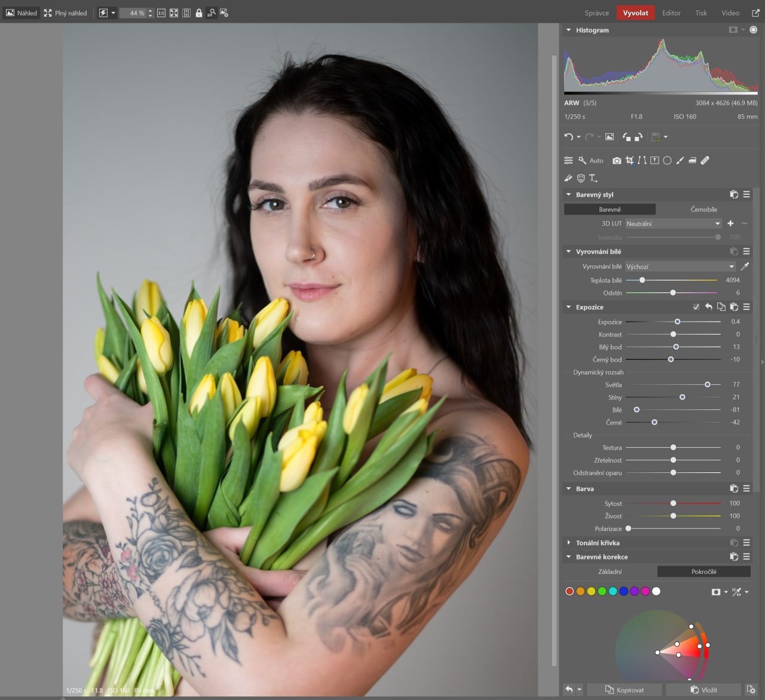
Task: Select the Crop tool
Action: [x=629, y=160]
